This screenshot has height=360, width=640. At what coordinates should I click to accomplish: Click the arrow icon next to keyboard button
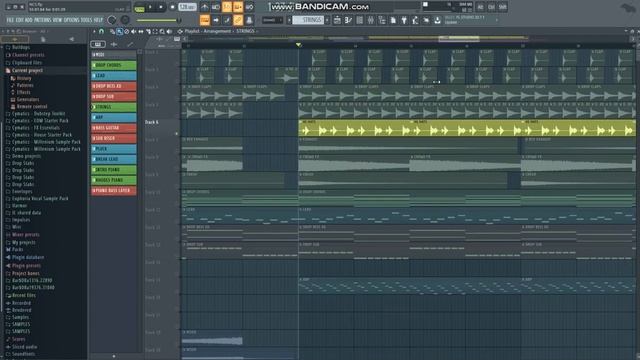pyautogui.click(x=216, y=20)
